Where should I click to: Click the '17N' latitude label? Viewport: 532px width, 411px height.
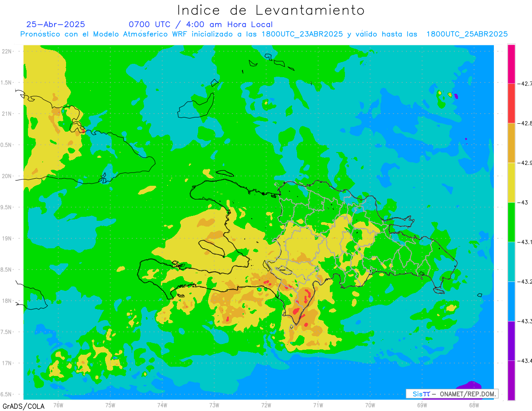pos(7,363)
